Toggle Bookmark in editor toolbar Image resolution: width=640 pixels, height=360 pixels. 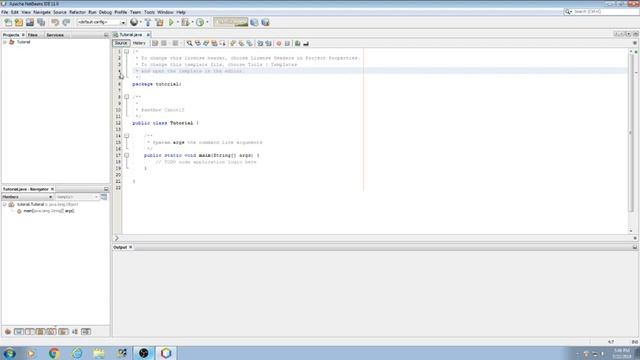pos(249,43)
